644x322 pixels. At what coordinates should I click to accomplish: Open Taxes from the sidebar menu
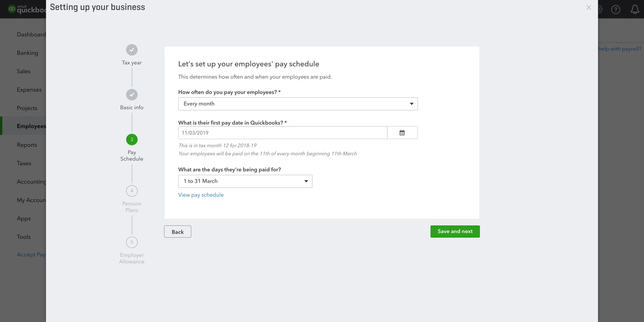[x=24, y=163]
